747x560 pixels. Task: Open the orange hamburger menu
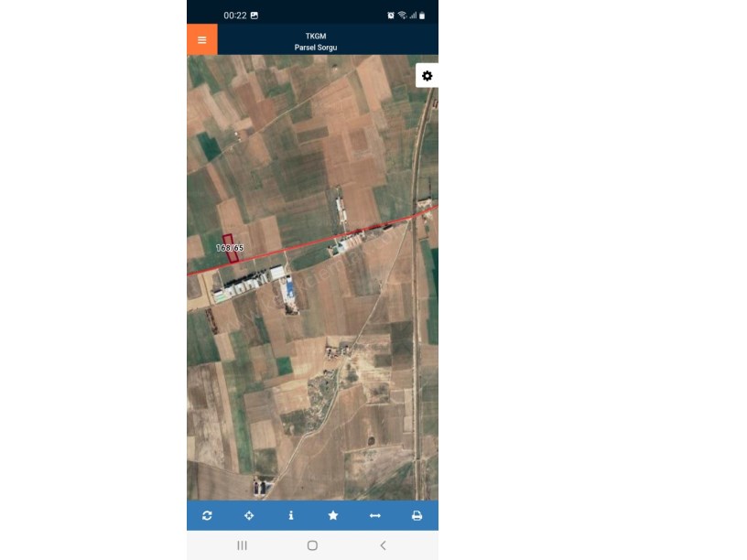(202, 39)
